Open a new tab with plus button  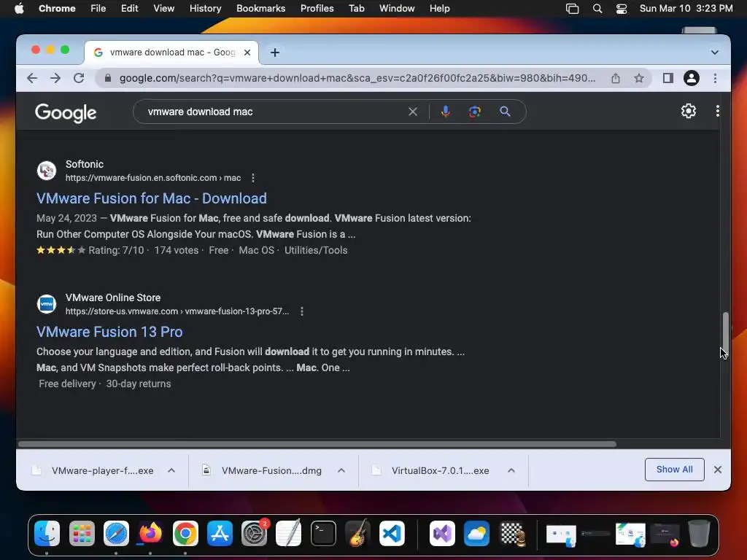click(x=275, y=52)
